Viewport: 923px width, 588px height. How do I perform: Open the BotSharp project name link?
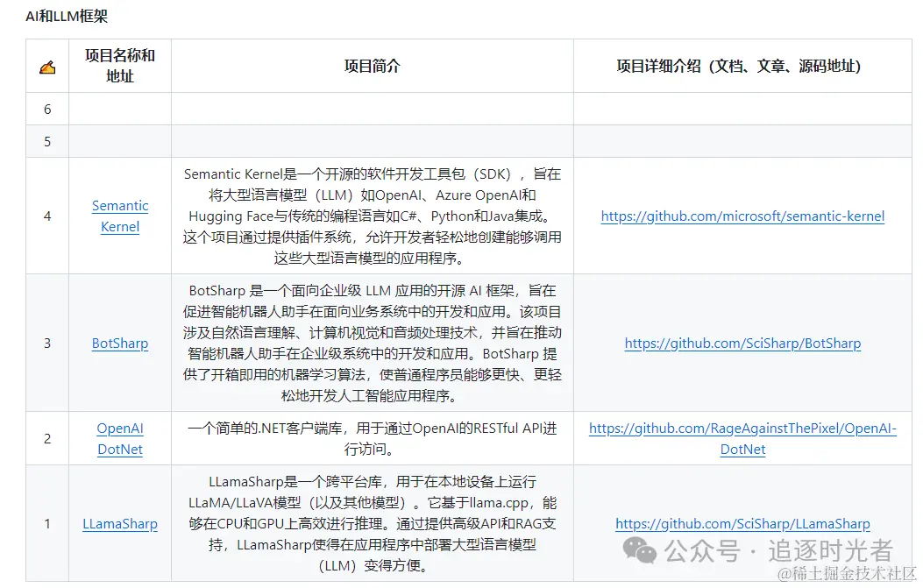120,344
